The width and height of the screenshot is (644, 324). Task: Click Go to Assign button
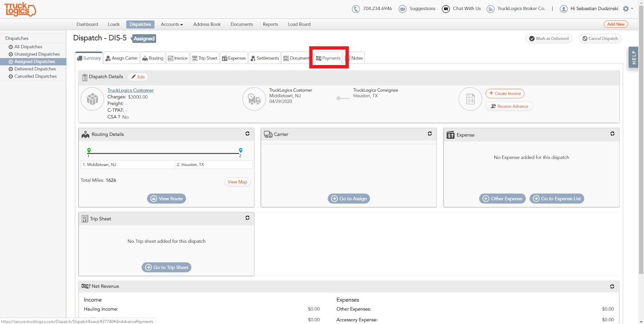pyautogui.click(x=349, y=199)
